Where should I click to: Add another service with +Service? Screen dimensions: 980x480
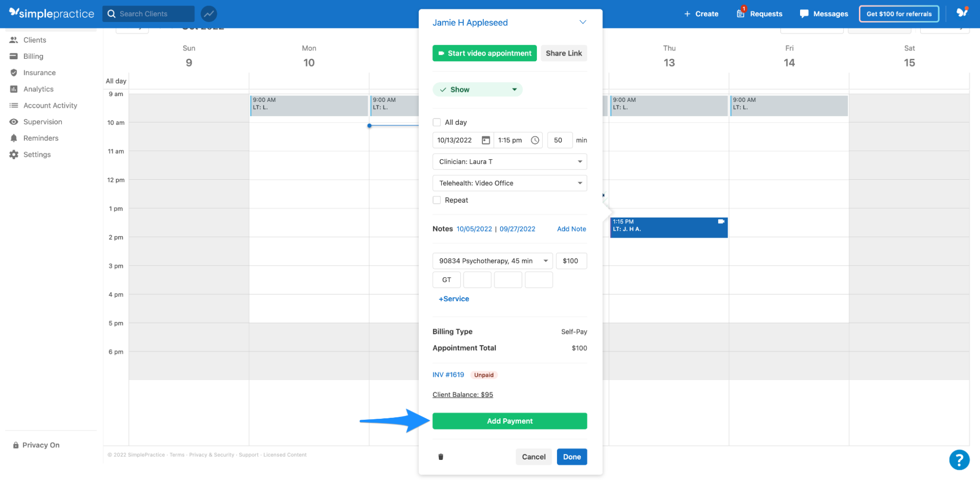(454, 299)
